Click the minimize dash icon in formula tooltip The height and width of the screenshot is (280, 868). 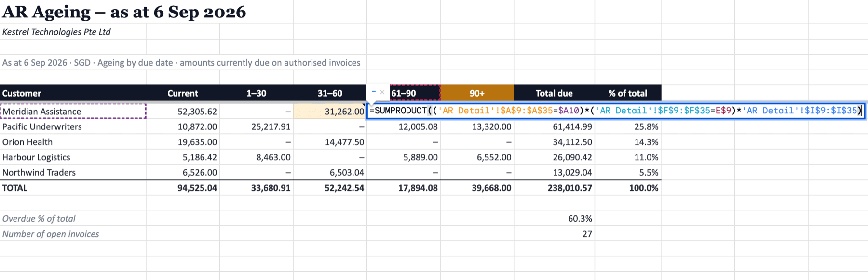pyautogui.click(x=374, y=92)
